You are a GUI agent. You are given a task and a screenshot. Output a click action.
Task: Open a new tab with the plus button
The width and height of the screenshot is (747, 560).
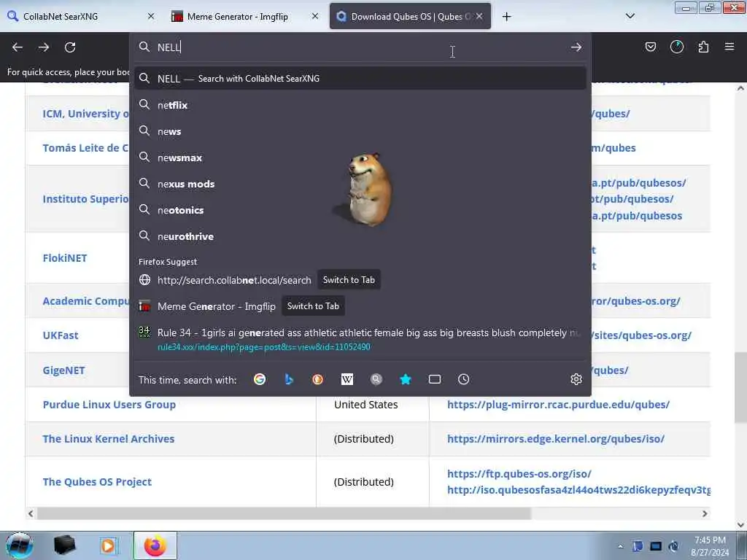click(506, 17)
